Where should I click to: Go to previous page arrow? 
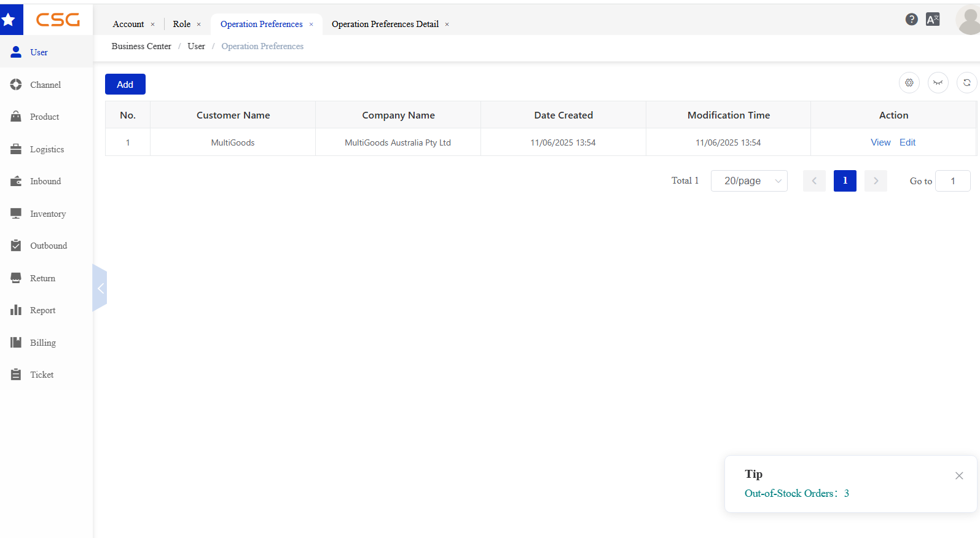[814, 181]
